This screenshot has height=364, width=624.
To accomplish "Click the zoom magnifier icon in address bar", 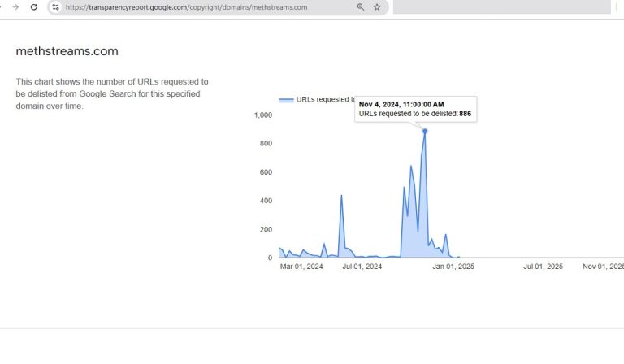I will tap(360, 7).
